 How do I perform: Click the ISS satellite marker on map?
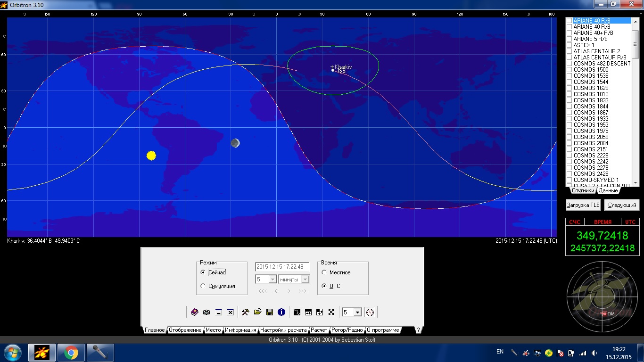[x=333, y=70]
